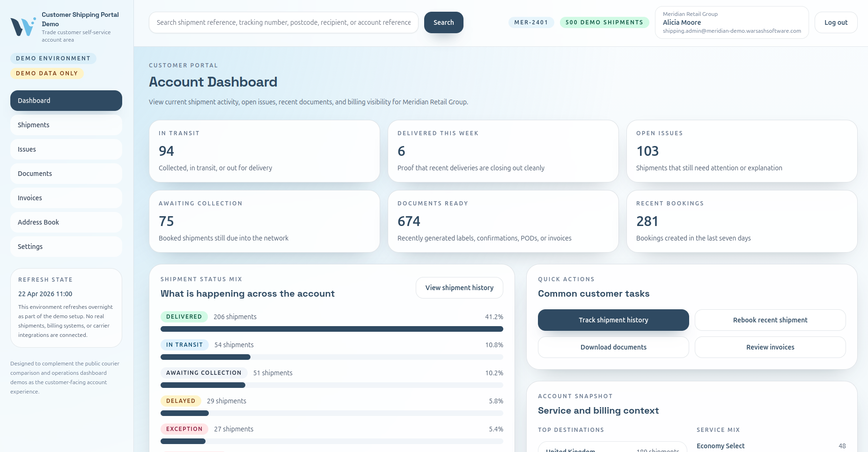Select the Dashboard sidebar item
The height and width of the screenshot is (452, 868).
coord(66,101)
